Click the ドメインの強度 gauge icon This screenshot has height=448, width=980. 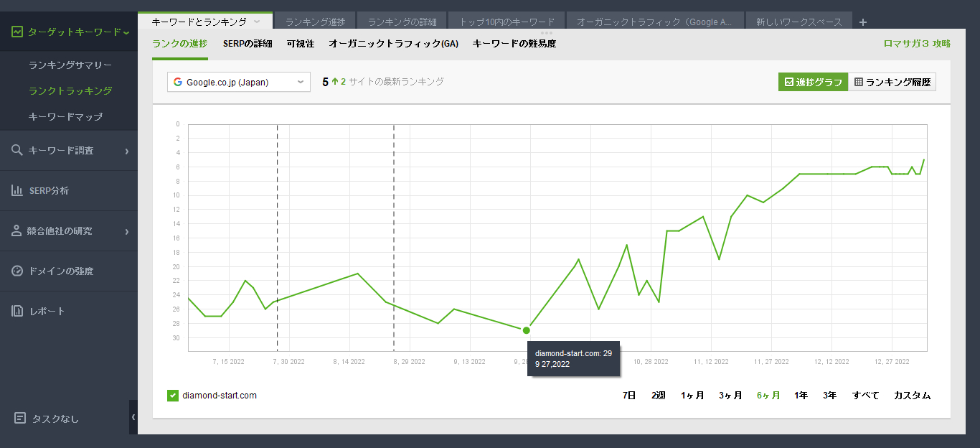17,271
